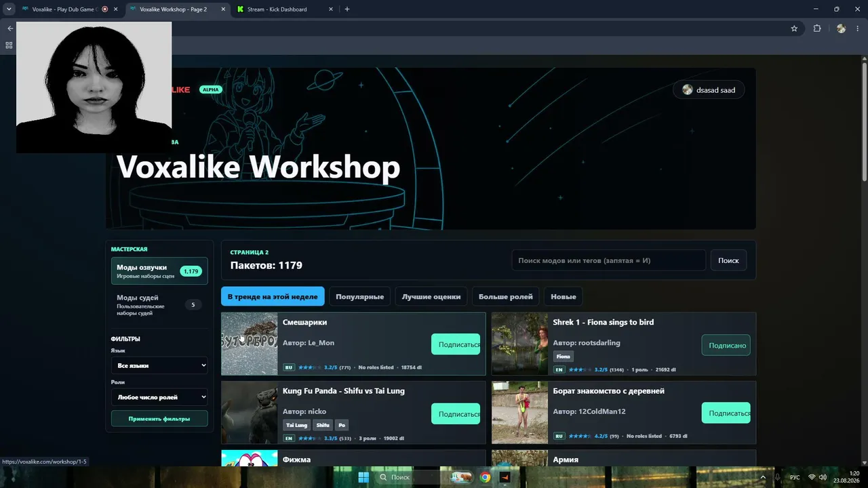
Task: Open the Смешарики pack thumbnail
Action: [x=250, y=344]
